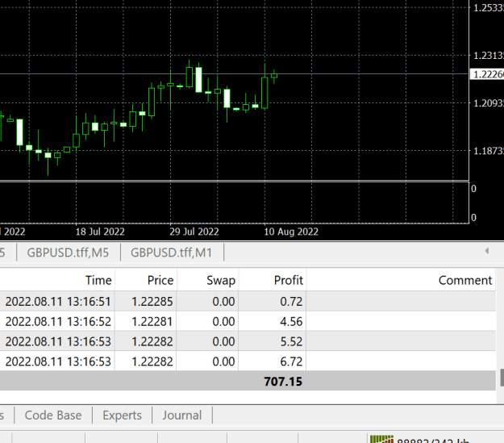Switch to the GBPUSD.tff,M1 chart tab
Image resolution: width=504 pixels, height=443 pixels.
(171, 253)
